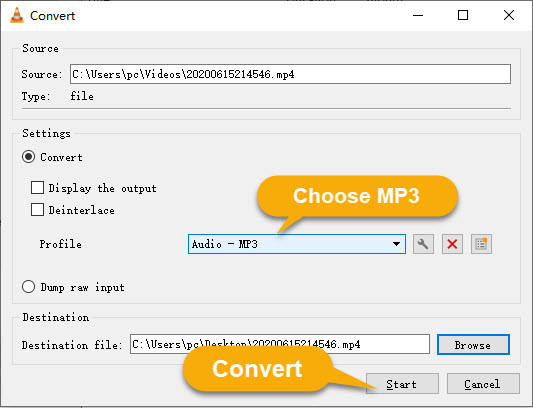Select the Convert radio button
Screen dimensions: 533x408
29,157
